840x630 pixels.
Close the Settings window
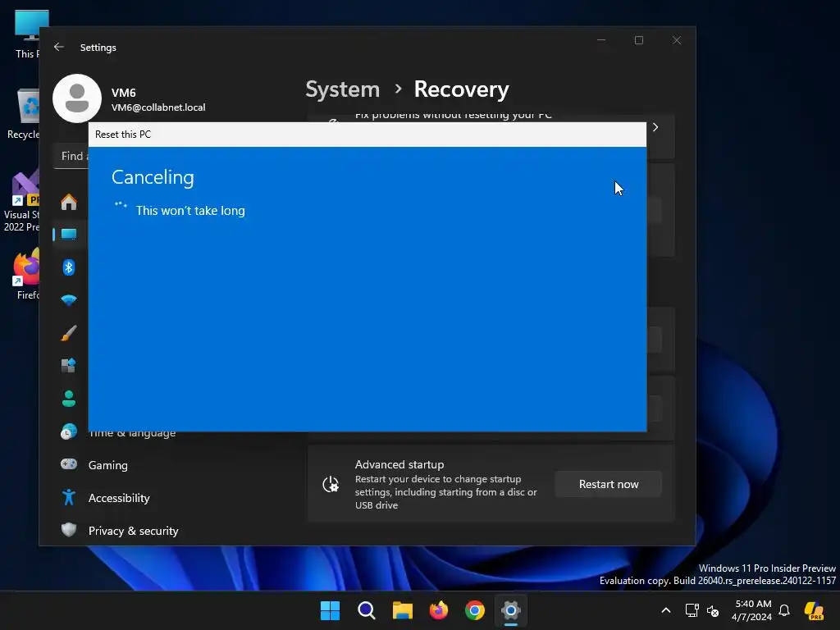click(x=677, y=40)
